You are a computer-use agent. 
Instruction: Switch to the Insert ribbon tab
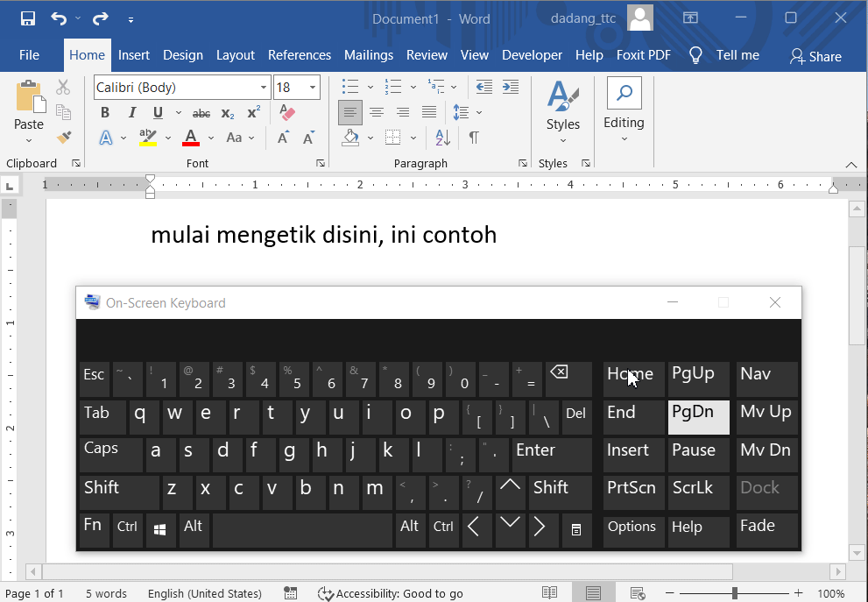pyautogui.click(x=133, y=54)
